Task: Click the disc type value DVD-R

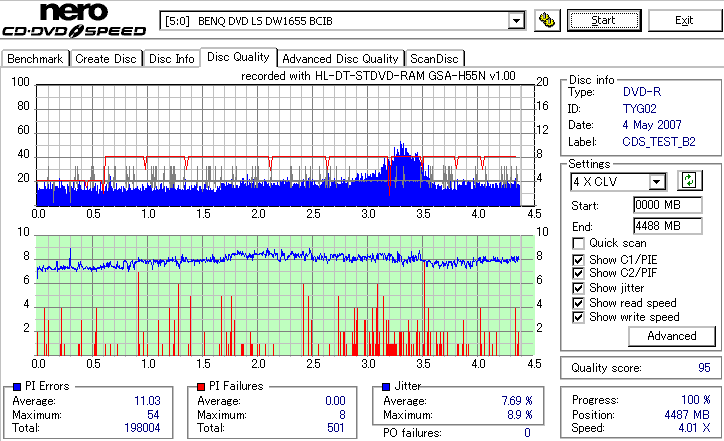Action: tap(642, 92)
